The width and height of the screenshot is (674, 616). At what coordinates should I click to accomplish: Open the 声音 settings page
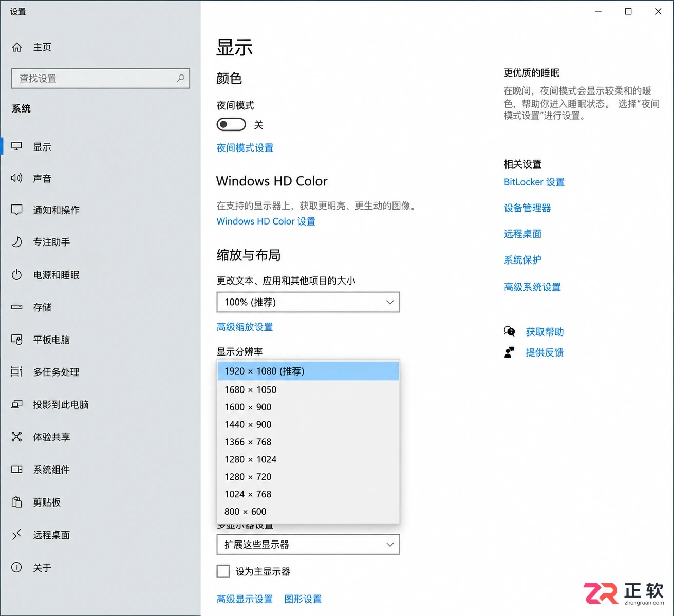[100, 178]
